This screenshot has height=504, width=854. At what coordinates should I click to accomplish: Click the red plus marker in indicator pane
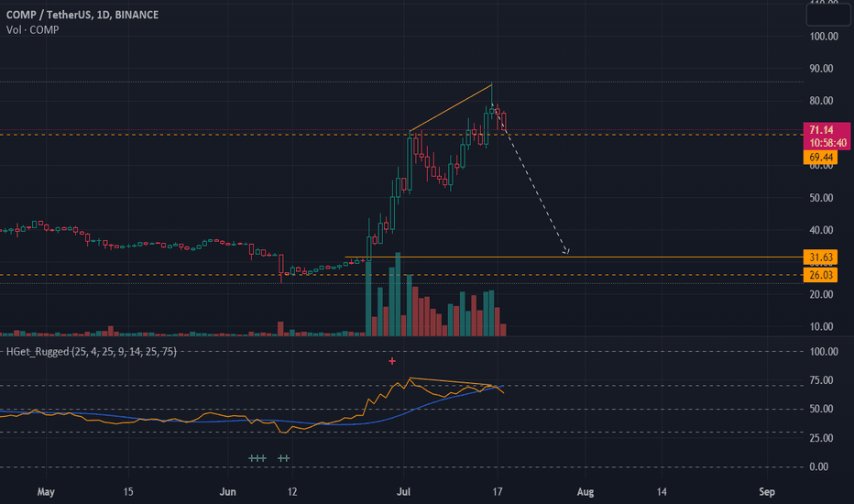392,361
